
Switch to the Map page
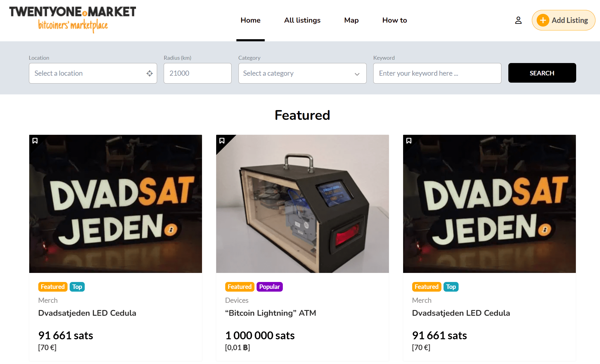click(351, 20)
